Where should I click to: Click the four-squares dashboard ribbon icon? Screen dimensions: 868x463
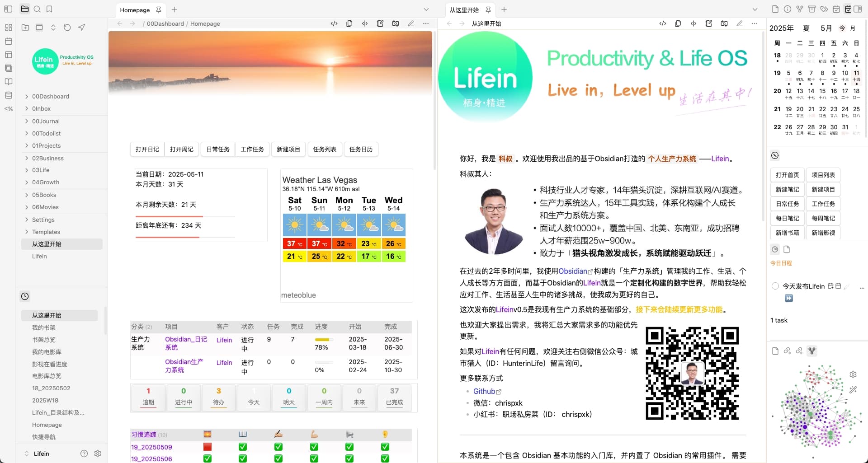tap(8, 28)
